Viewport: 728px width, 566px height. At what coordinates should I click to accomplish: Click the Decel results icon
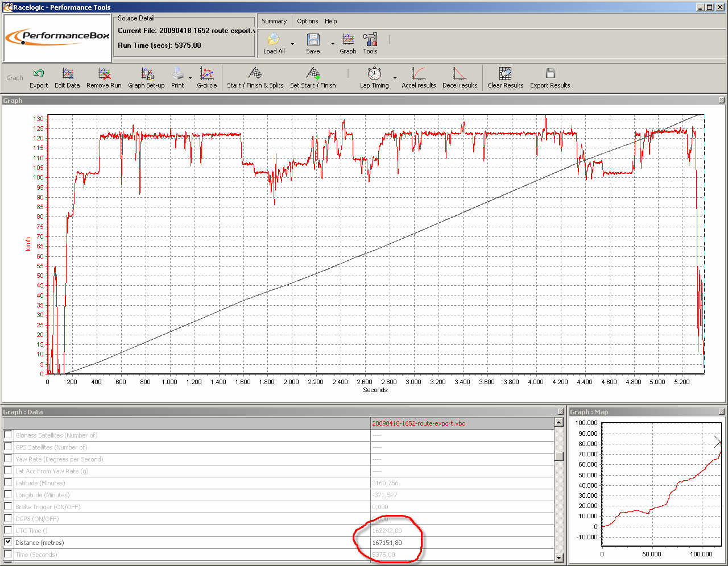460,74
